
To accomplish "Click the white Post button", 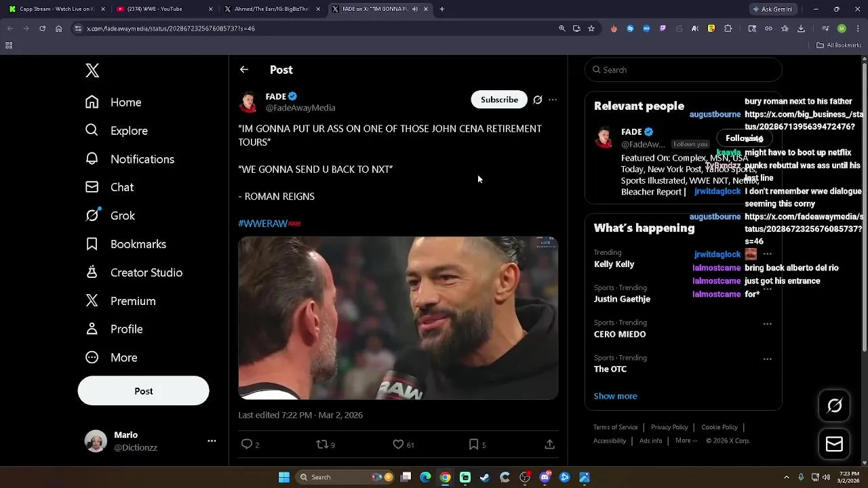I will tap(143, 391).
